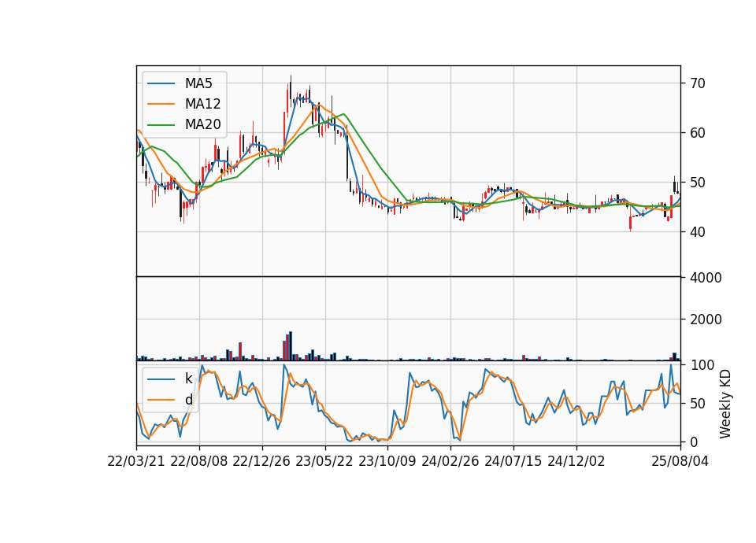Image resolution: width=756 pixels, height=543 pixels.
Task: Click the 23/05/22 date axis label
Action: coord(324,461)
